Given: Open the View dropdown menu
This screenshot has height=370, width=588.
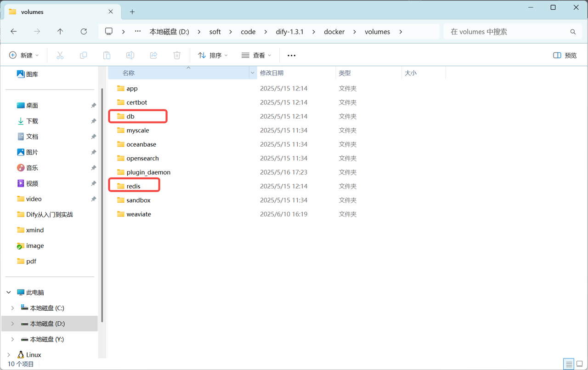Looking at the screenshot, I should [x=256, y=55].
